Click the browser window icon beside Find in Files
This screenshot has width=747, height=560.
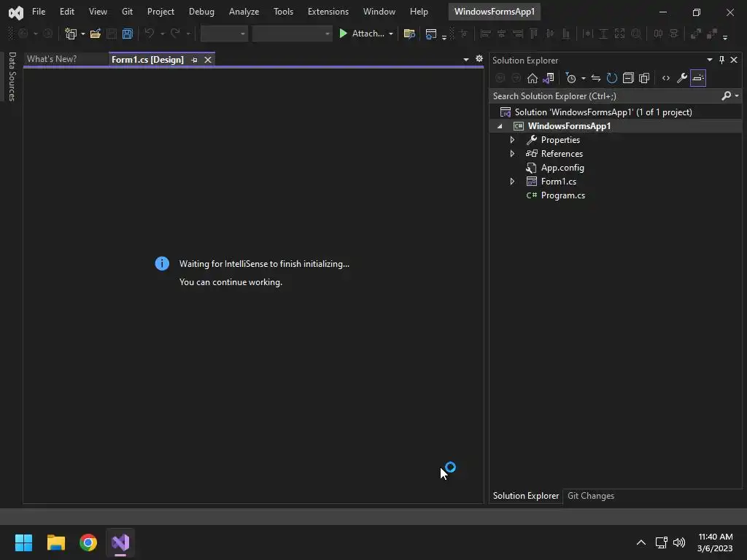430,34
